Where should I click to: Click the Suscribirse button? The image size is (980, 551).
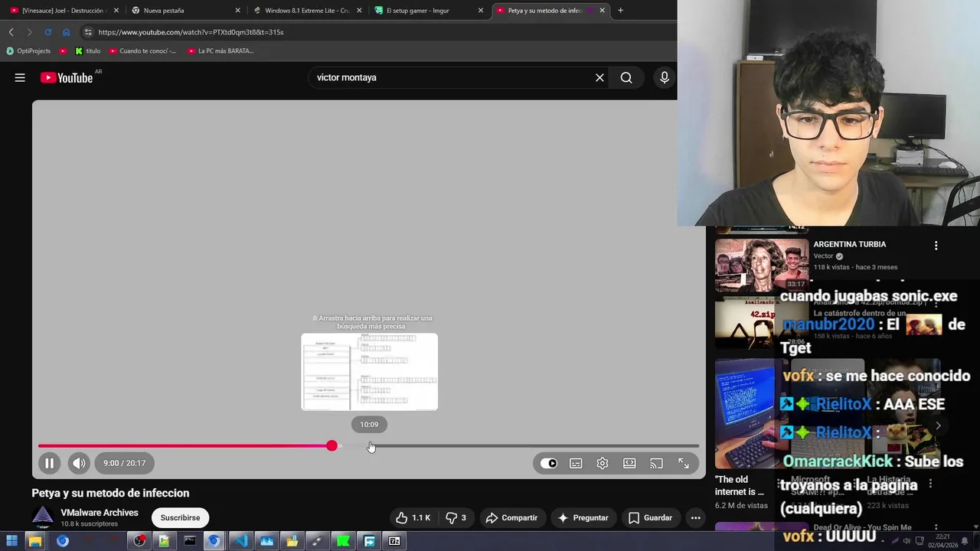[180, 517]
